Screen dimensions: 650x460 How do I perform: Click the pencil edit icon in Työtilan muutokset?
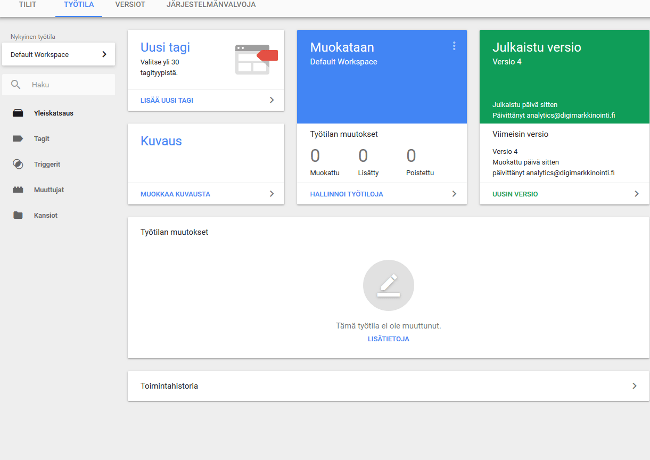[388, 285]
